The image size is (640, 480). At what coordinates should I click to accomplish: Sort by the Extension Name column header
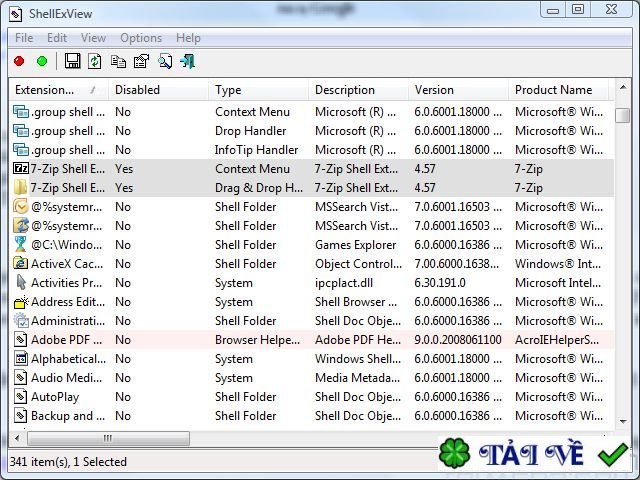coord(55,90)
